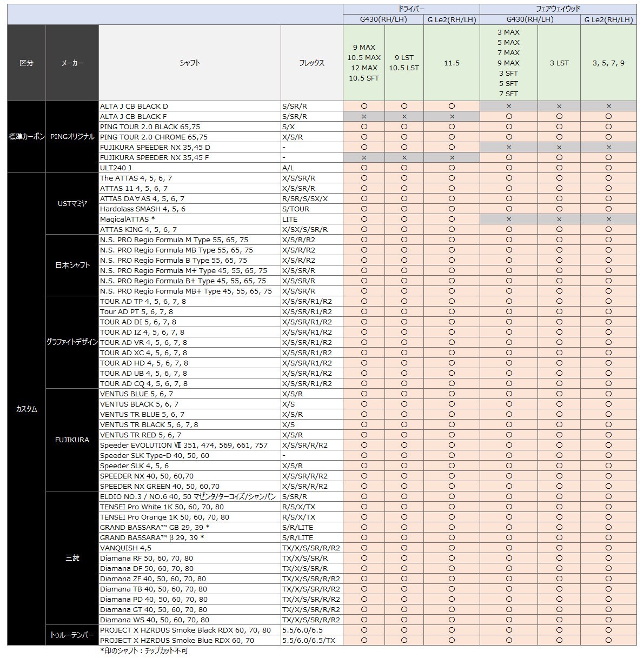Viewport: 644px width, 658px height.
Task: Select Hardolass SMASH 4, 5, 6
Action: [143, 209]
